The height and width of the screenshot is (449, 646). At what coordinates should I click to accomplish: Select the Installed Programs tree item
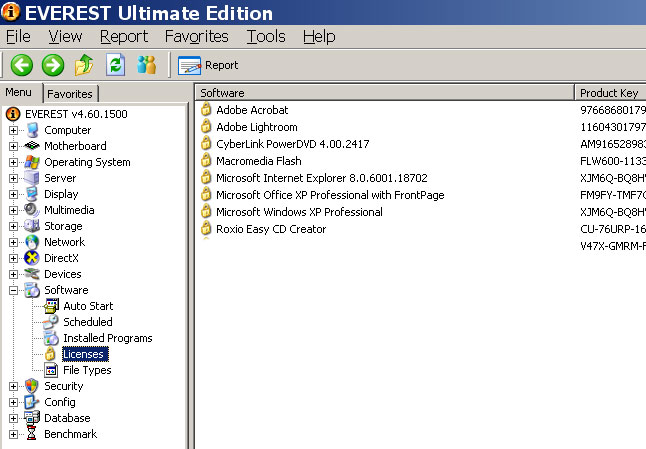point(108,338)
